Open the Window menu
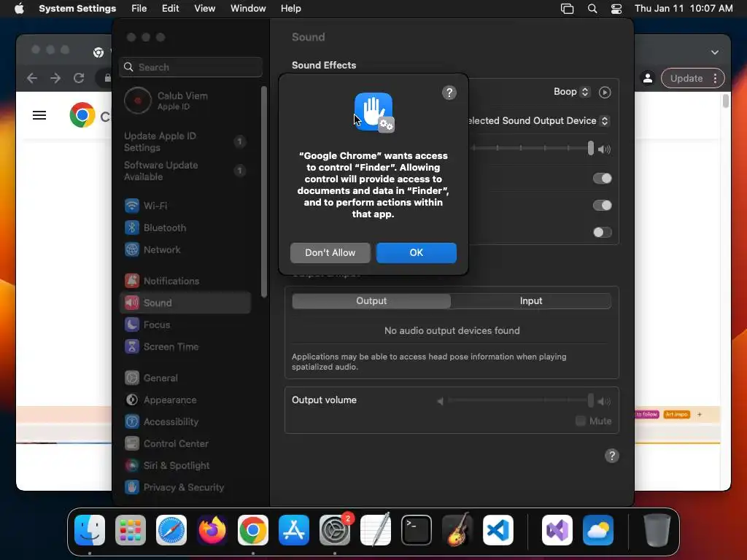This screenshot has width=747, height=560. [x=248, y=9]
